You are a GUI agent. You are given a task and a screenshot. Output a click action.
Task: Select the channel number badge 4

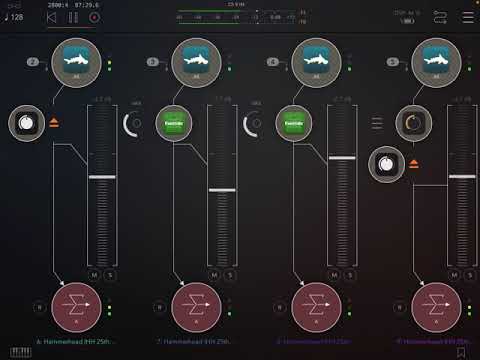click(273, 62)
